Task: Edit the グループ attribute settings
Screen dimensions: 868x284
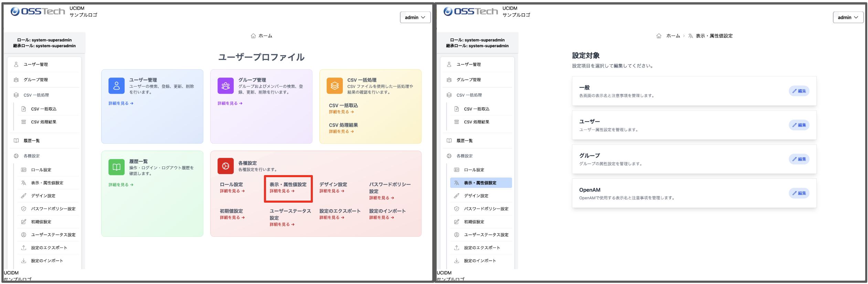Action: pos(799,159)
